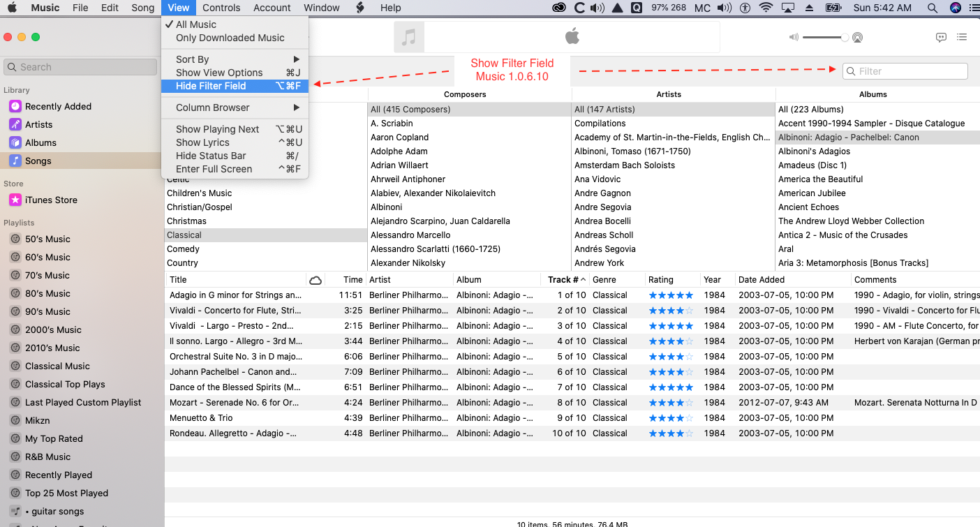Screen dimensions: 980x527
Task: Click the accessibility menu bar icon
Action: (x=745, y=8)
